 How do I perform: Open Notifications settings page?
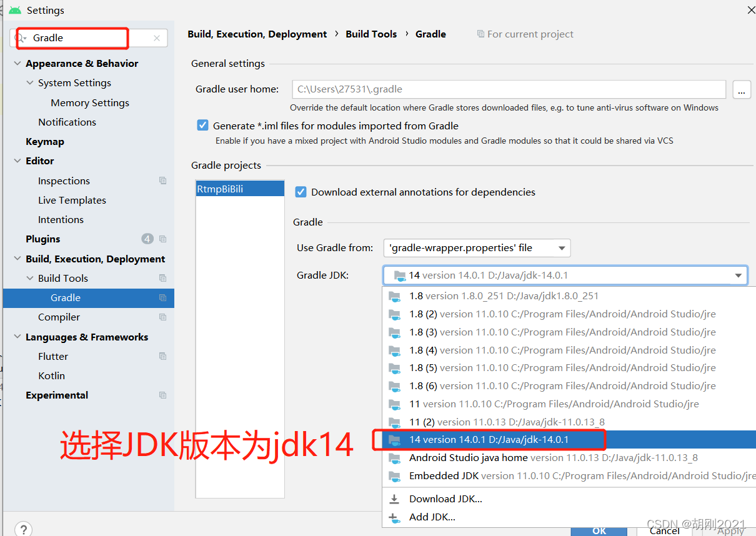[x=67, y=122]
